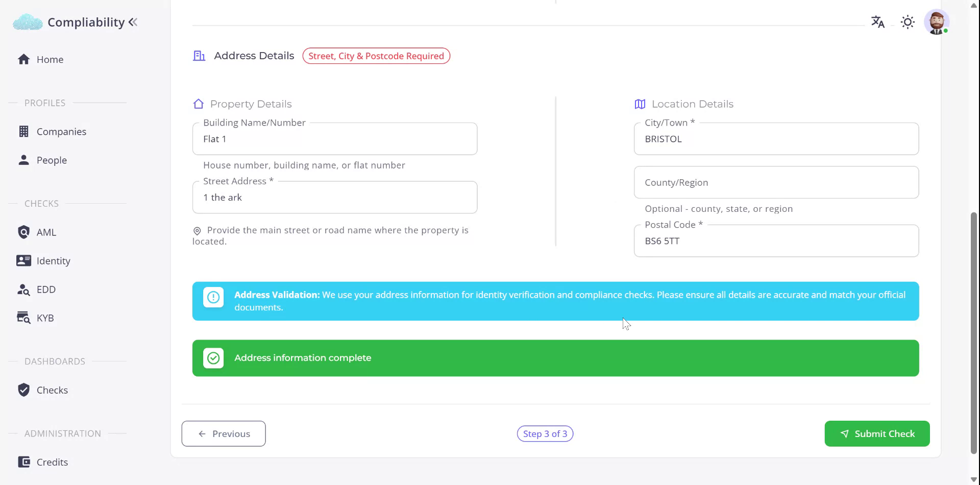Click the County/Region input field
Viewport: 980px width, 485px height.
pyautogui.click(x=776, y=182)
